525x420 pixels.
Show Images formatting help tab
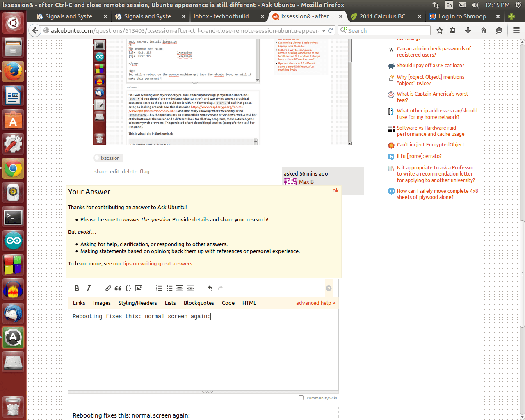coord(102,303)
